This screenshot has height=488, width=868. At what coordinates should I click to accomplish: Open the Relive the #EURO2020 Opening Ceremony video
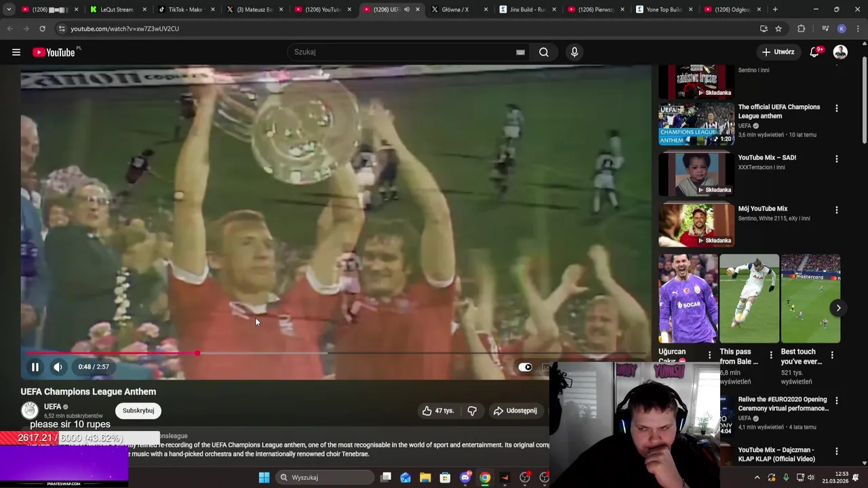(x=783, y=404)
